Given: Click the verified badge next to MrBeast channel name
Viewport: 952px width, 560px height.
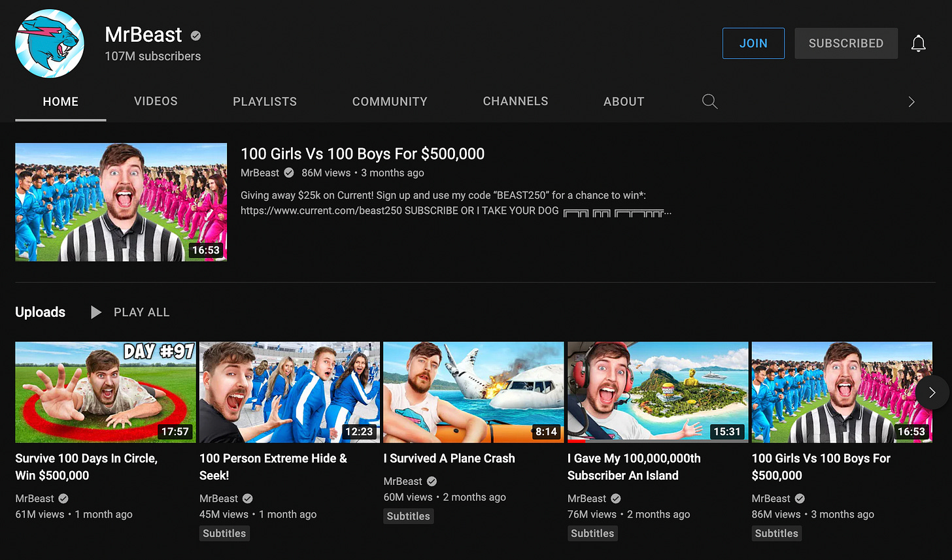Looking at the screenshot, I should 195,35.
